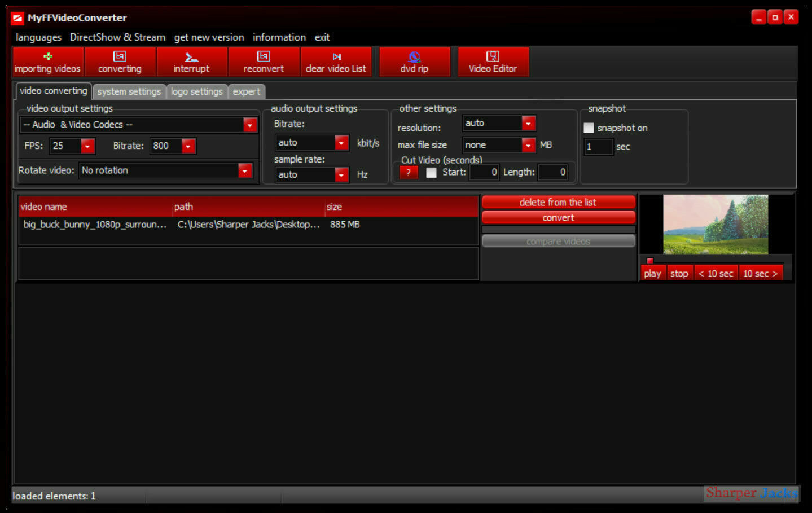This screenshot has width=812, height=513.
Task: Close the MyFFVideoConverter window
Action: click(x=791, y=17)
